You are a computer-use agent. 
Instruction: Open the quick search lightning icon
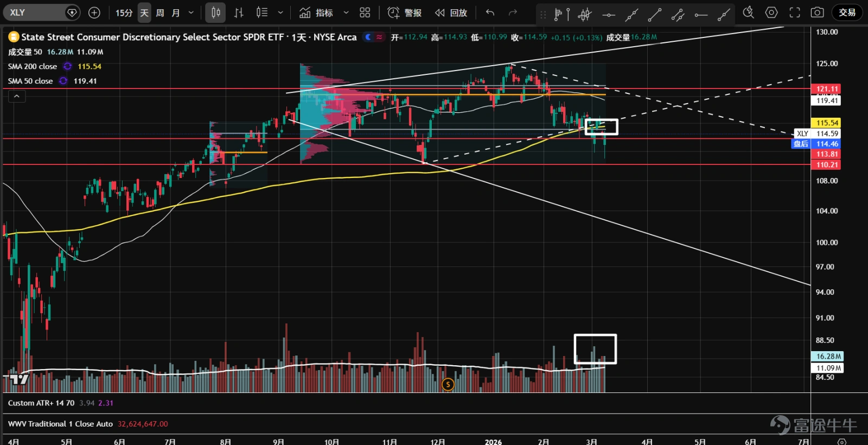click(x=748, y=12)
